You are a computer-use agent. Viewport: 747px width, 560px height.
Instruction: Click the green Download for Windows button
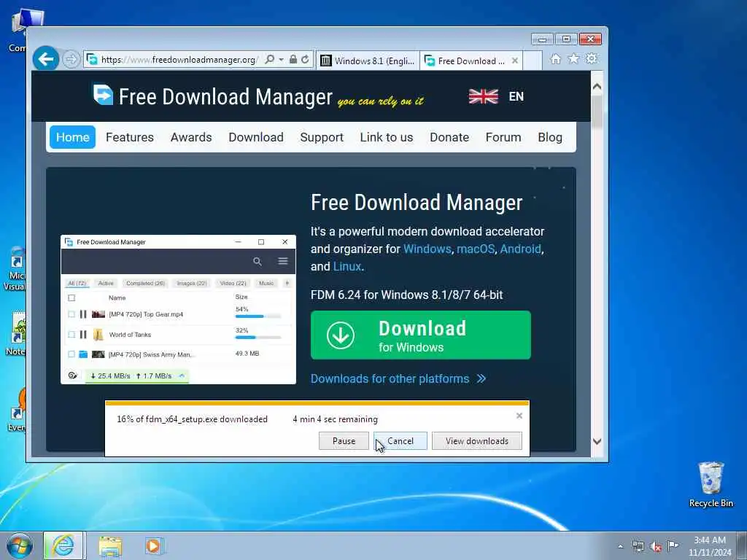(x=421, y=335)
